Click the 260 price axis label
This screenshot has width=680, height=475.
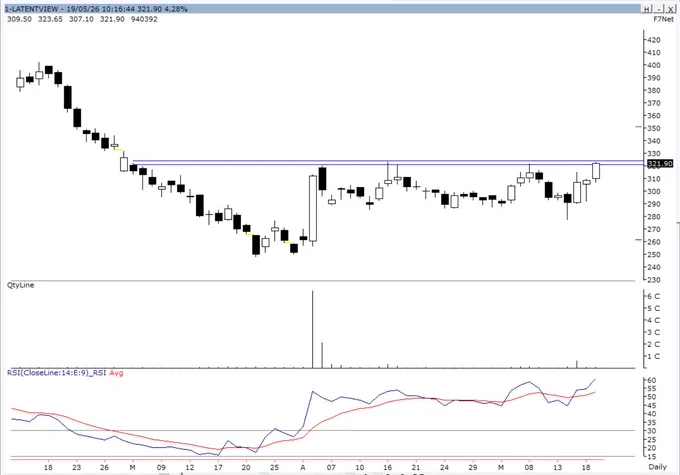654,242
